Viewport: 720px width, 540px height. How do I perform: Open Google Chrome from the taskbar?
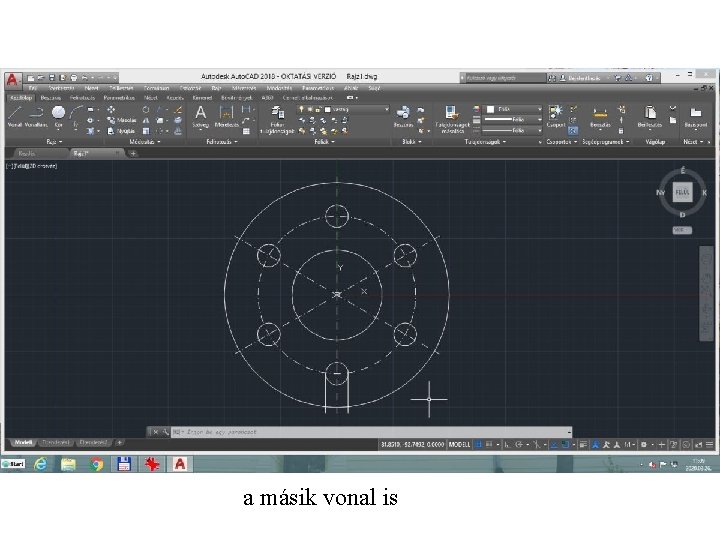coord(96,464)
